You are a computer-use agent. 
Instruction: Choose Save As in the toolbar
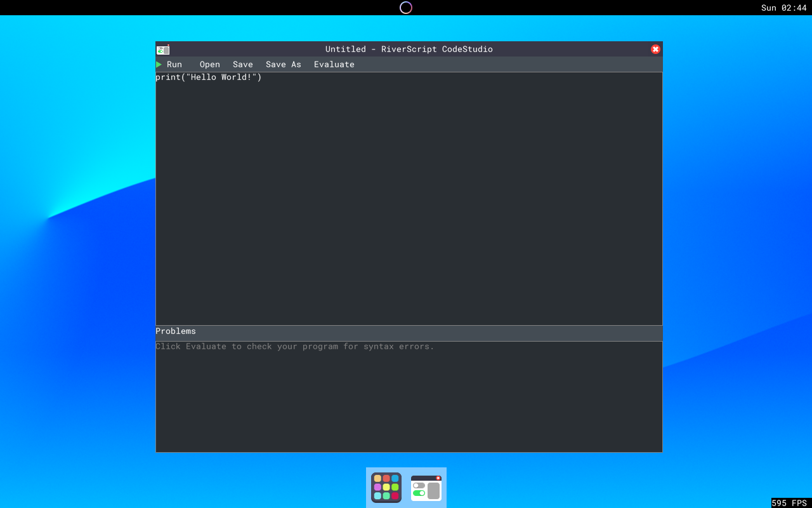pos(284,65)
